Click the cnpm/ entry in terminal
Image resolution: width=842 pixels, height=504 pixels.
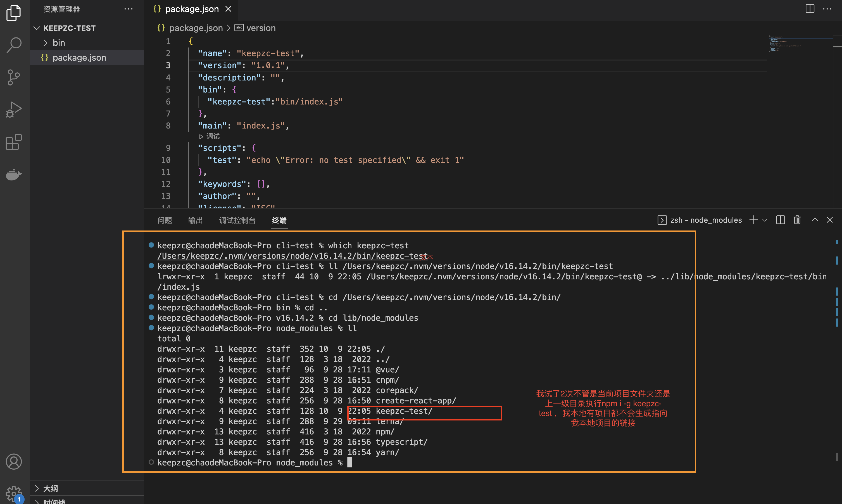(x=387, y=380)
